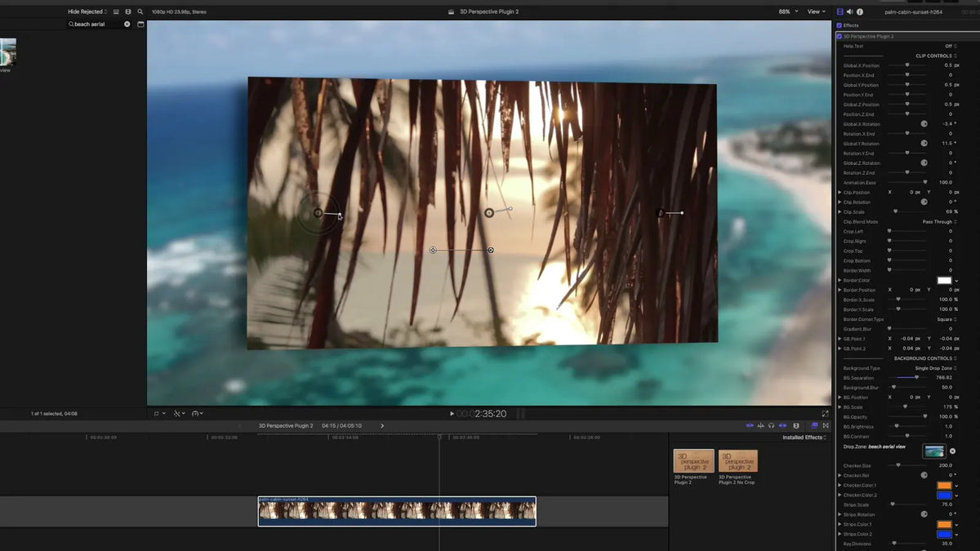Viewport: 980px width, 551px height.
Task: Open the Installed Effects filter menu
Action: tap(806, 438)
